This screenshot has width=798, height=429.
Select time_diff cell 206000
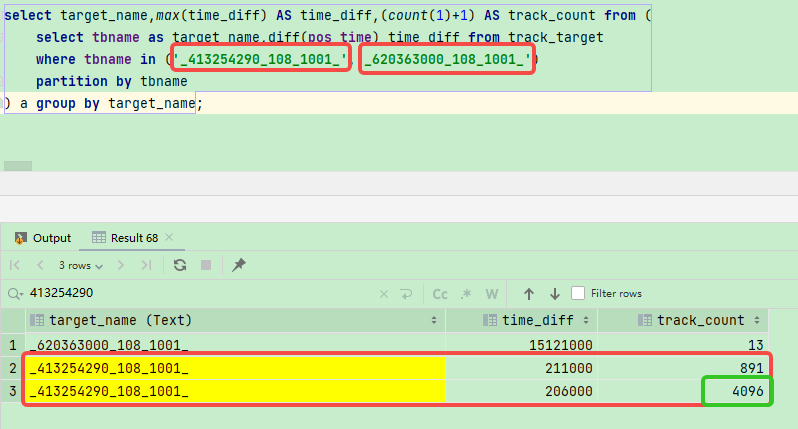coord(522,391)
